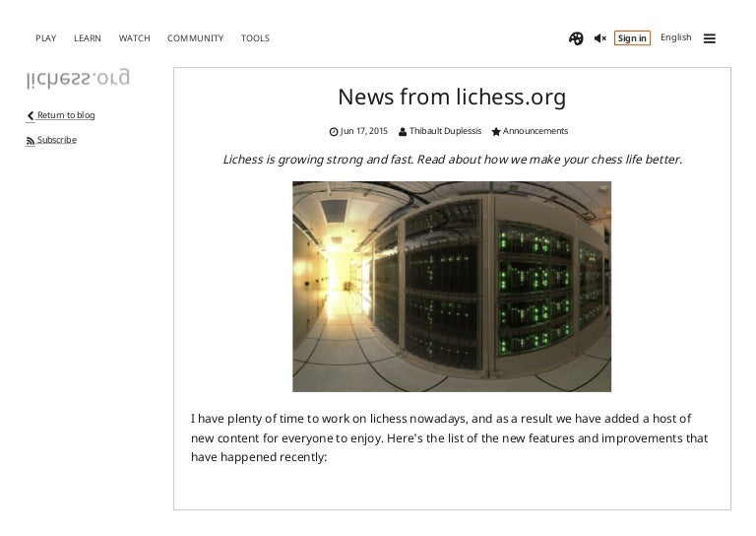Image resolution: width=756 pixels, height=536 pixels.
Task: Click the user icon beside Thibault Duplessis
Action: pyautogui.click(x=403, y=132)
